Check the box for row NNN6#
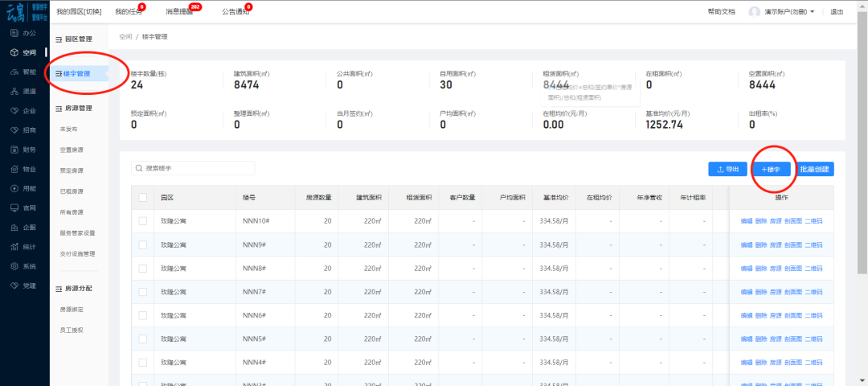 pos(143,315)
